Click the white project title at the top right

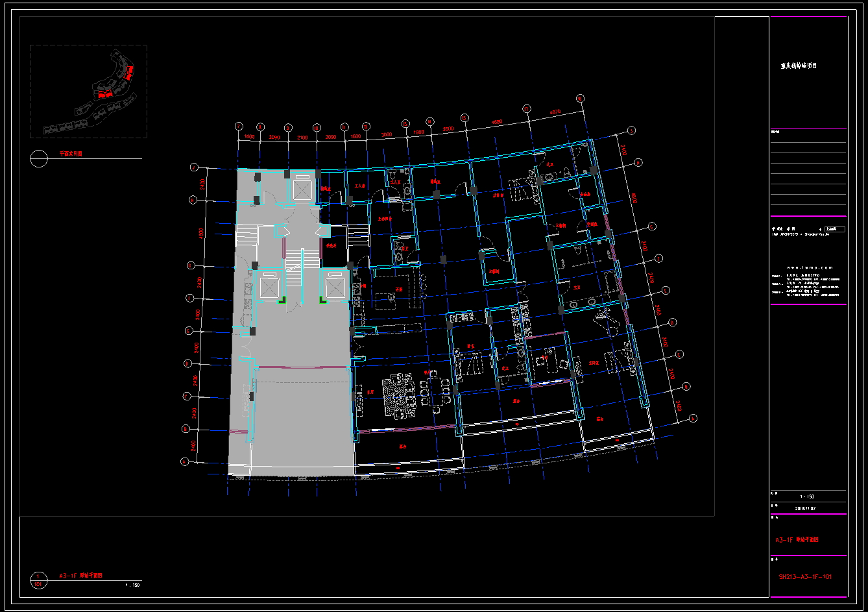pos(798,66)
